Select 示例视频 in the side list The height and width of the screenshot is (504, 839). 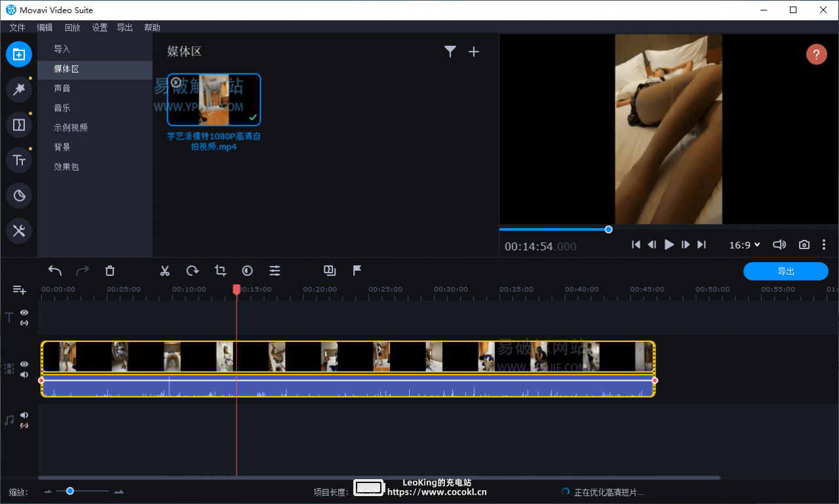pos(95,128)
